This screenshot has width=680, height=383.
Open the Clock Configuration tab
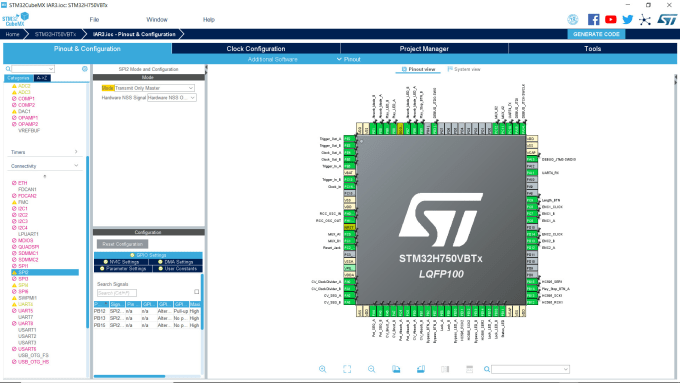pyautogui.click(x=256, y=49)
